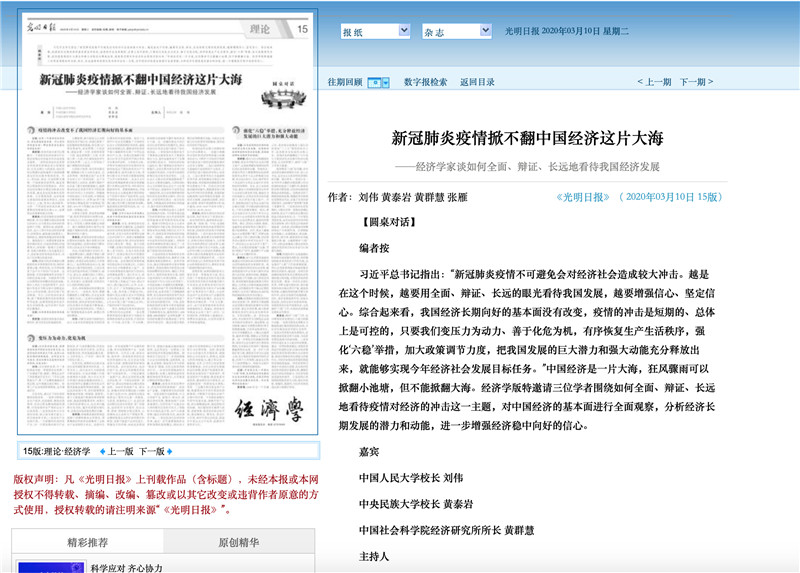Click the blue diamond icon before 上一版
This screenshot has height=573, width=800.
click(x=103, y=451)
